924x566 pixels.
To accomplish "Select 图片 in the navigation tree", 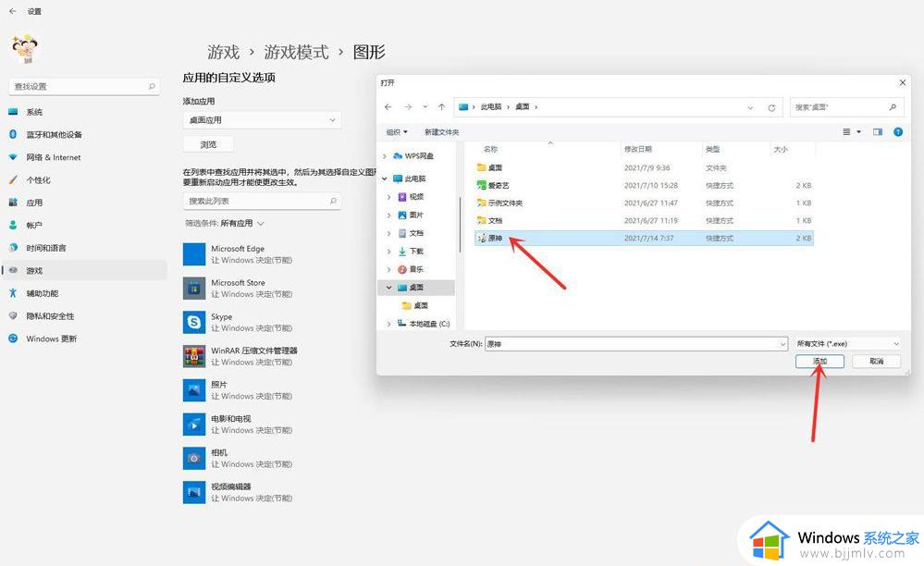I will click(x=416, y=215).
